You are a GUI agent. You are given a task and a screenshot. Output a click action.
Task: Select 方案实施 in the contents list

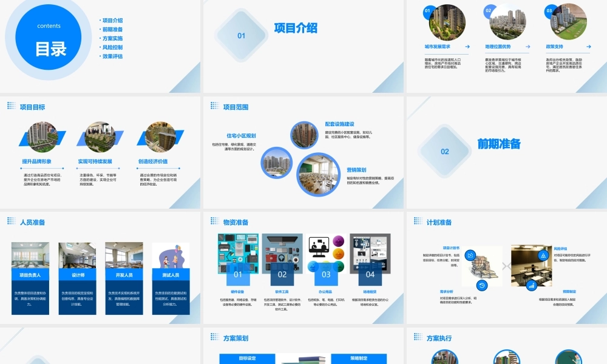pos(112,38)
